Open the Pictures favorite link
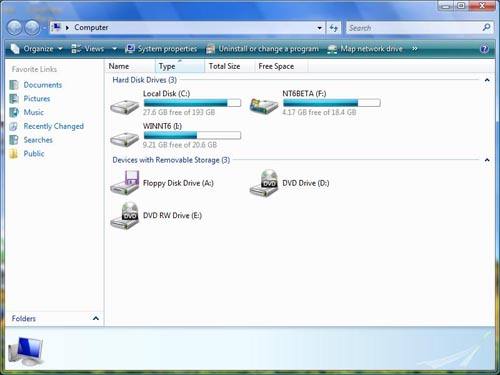The width and height of the screenshot is (500, 375). coord(37,99)
